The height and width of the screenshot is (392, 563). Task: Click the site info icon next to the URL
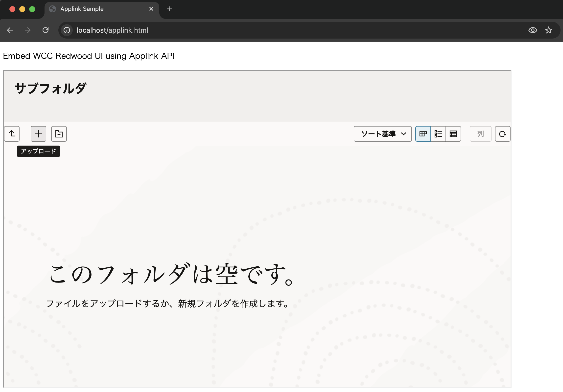point(67,30)
